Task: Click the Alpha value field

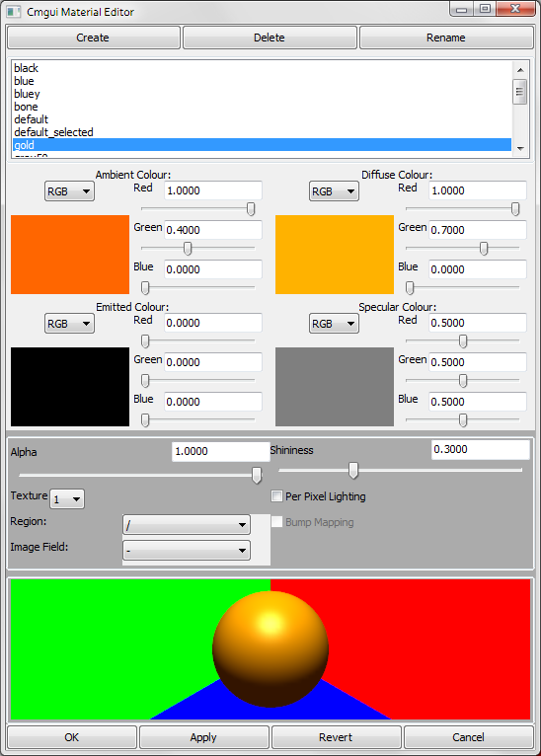Action: coord(220,451)
